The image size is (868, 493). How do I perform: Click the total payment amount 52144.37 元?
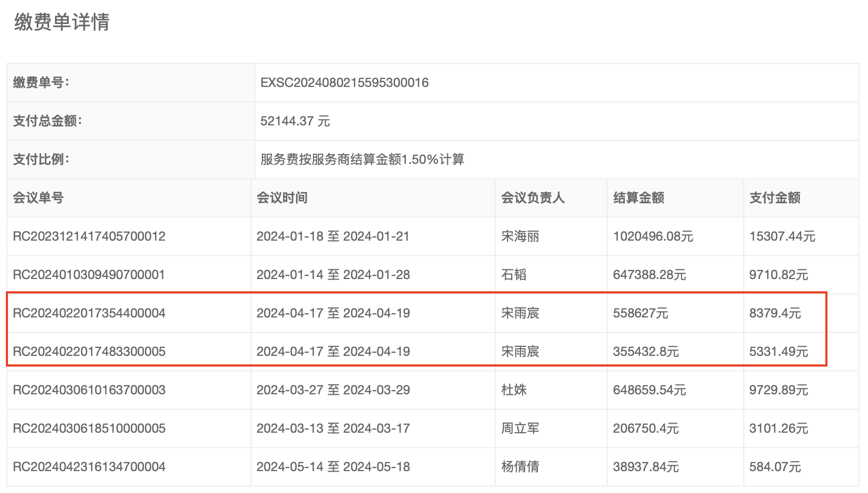[x=295, y=121]
